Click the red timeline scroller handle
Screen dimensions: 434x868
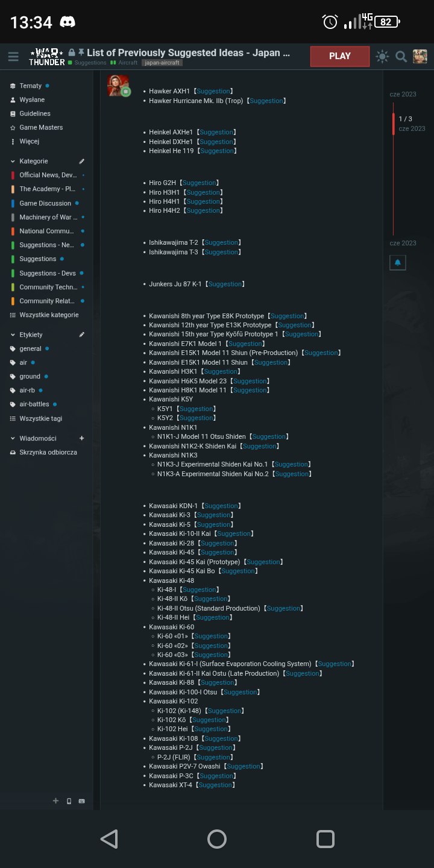(394, 124)
